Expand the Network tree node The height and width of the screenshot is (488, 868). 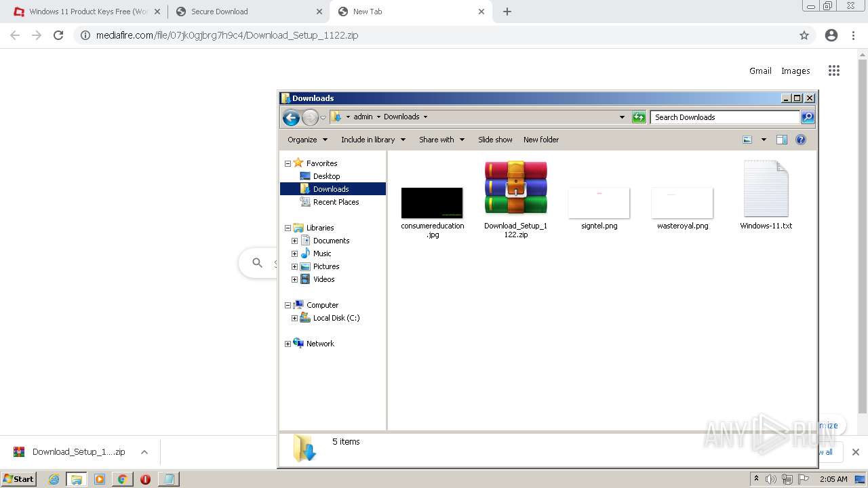pyautogui.click(x=288, y=344)
